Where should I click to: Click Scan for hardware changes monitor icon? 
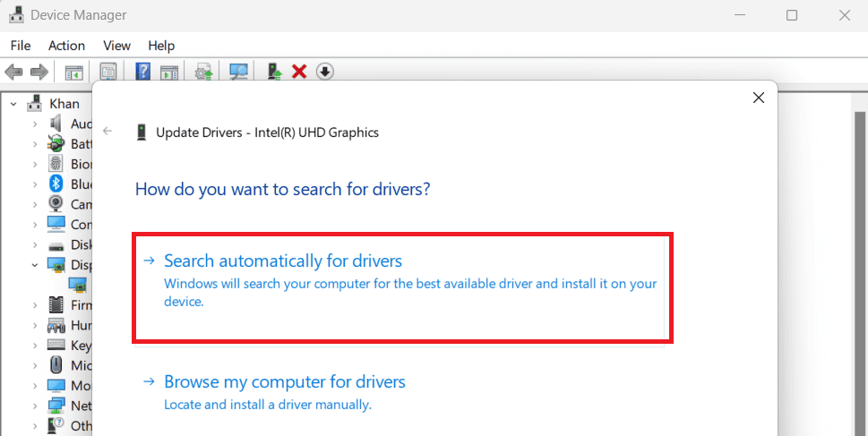tap(238, 72)
